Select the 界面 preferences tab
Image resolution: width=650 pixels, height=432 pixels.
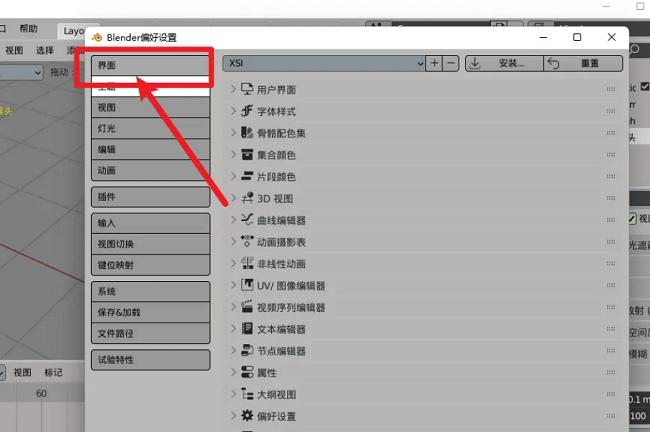pos(150,65)
